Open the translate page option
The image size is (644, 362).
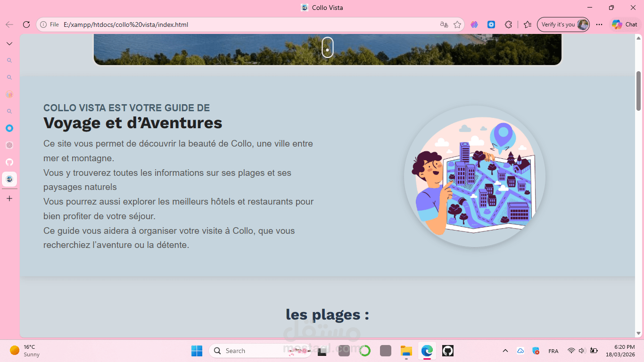pyautogui.click(x=444, y=25)
